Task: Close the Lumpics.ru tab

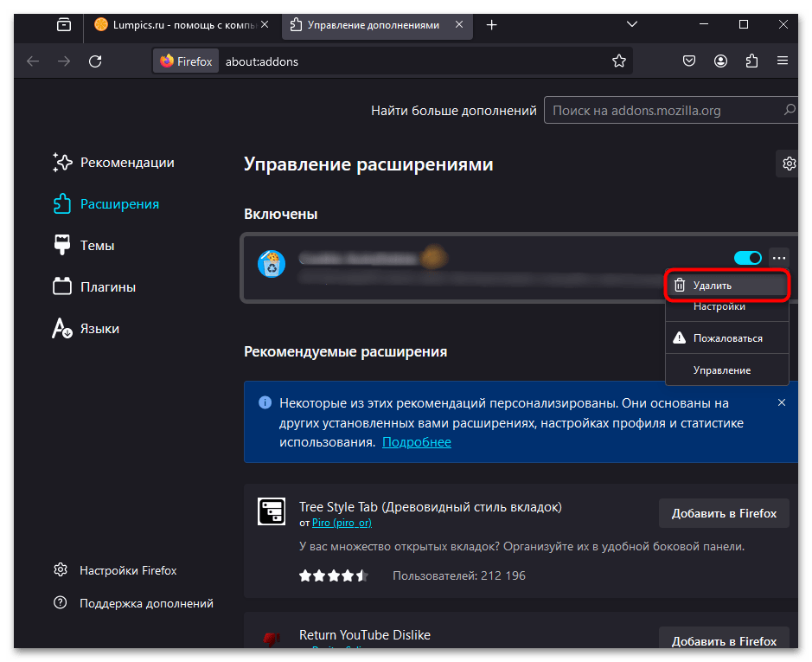Action: click(x=265, y=24)
